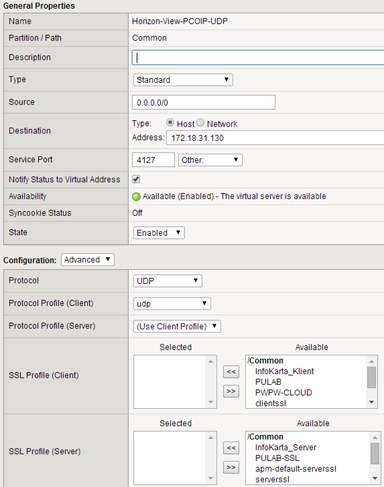Click scrollbar thumb of server Available list
Viewport: 384px width, 487px height.
[375, 453]
